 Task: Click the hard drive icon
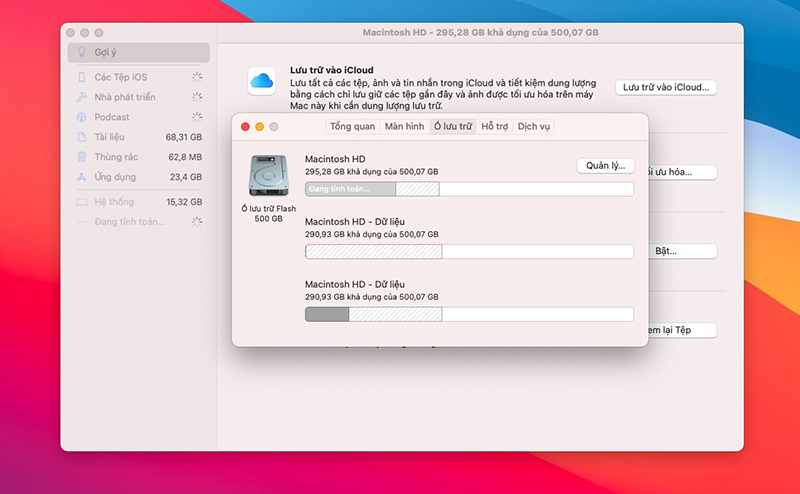[269, 176]
